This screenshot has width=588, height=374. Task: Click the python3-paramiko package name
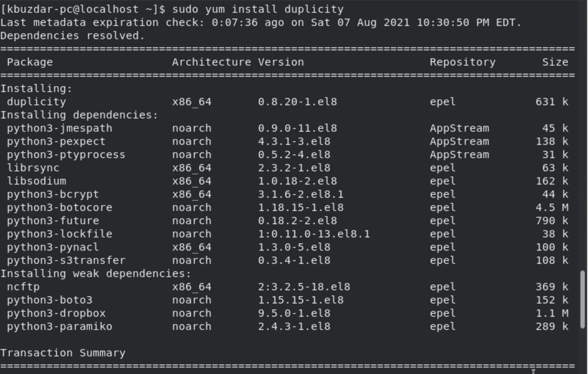tap(59, 327)
